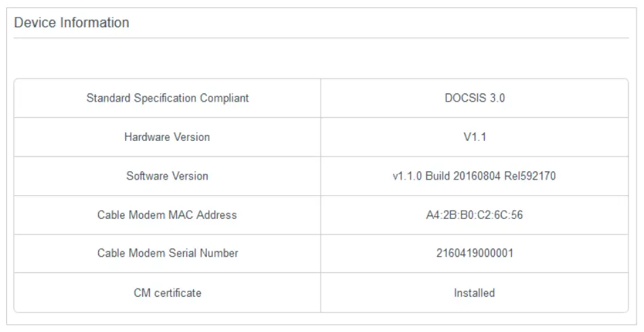This screenshot has width=644, height=332.
Task: Select the serial number 2160419000001
Action: click(x=475, y=253)
